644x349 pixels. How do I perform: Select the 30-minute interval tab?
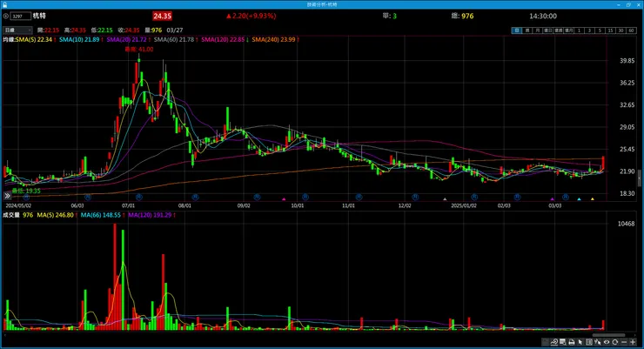pos(621,30)
